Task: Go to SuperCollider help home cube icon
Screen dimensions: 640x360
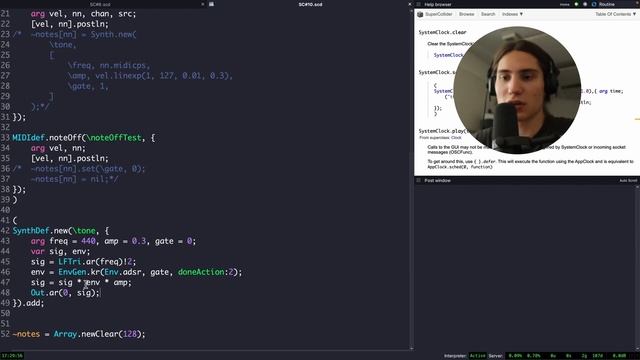Action: 420,14
